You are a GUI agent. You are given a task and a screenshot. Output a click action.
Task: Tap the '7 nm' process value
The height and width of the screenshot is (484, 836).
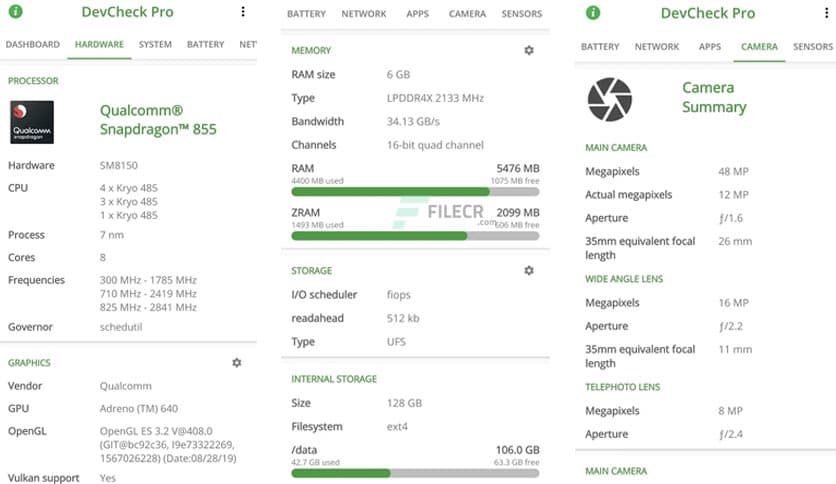[x=111, y=235]
